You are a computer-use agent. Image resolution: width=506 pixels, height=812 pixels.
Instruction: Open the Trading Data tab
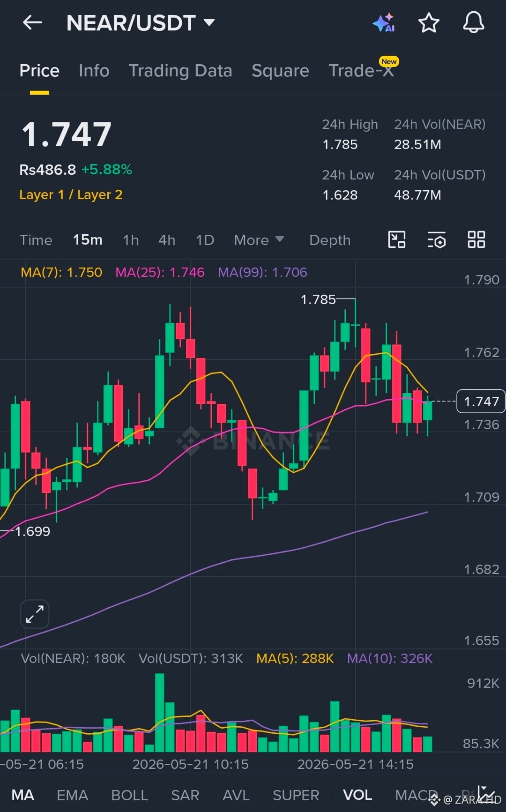pos(180,71)
